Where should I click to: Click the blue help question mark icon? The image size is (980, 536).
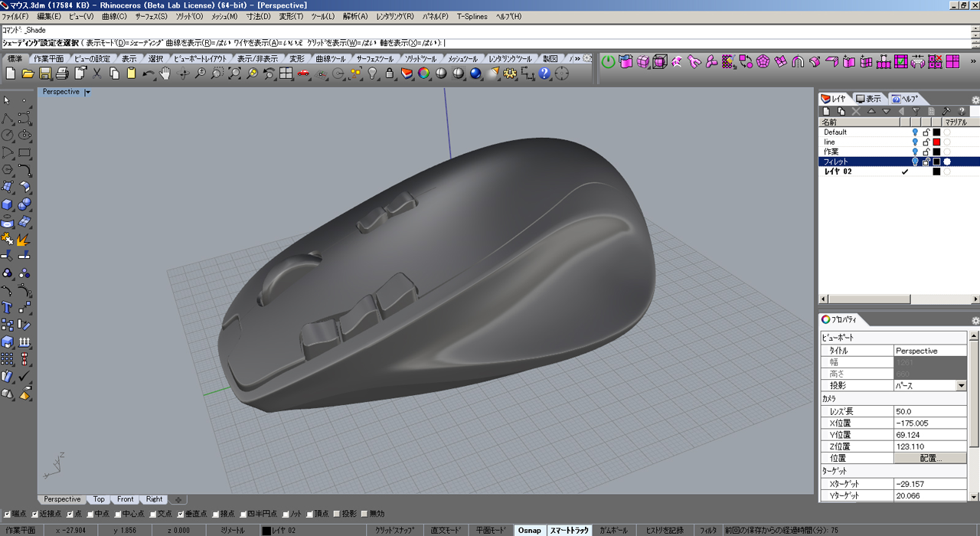point(544,74)
